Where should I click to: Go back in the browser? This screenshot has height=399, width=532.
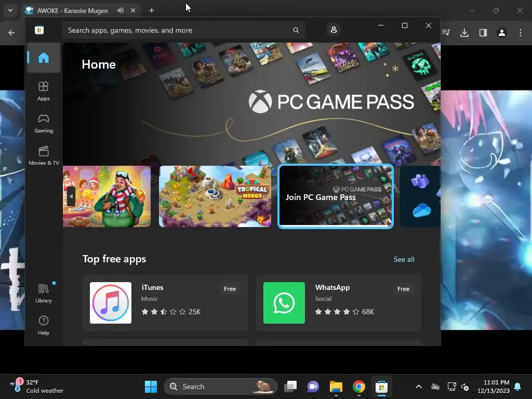11,33
